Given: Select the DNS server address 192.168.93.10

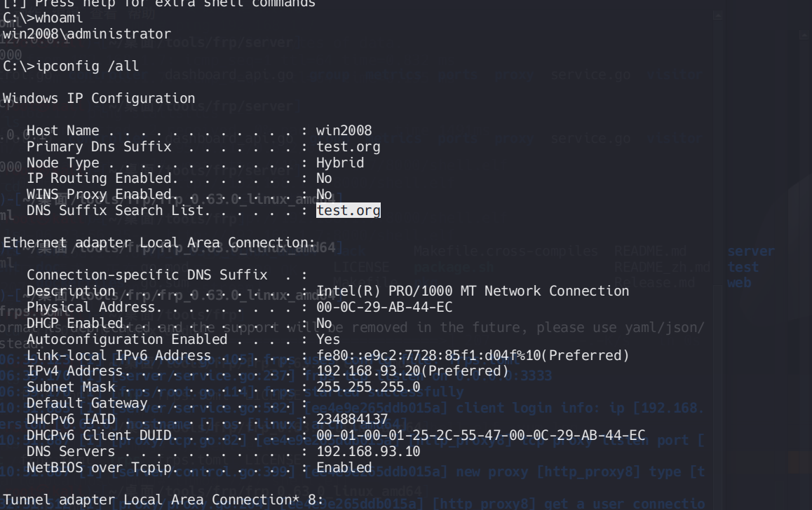Looking at the screenshot, I should (x=368, y=451).
